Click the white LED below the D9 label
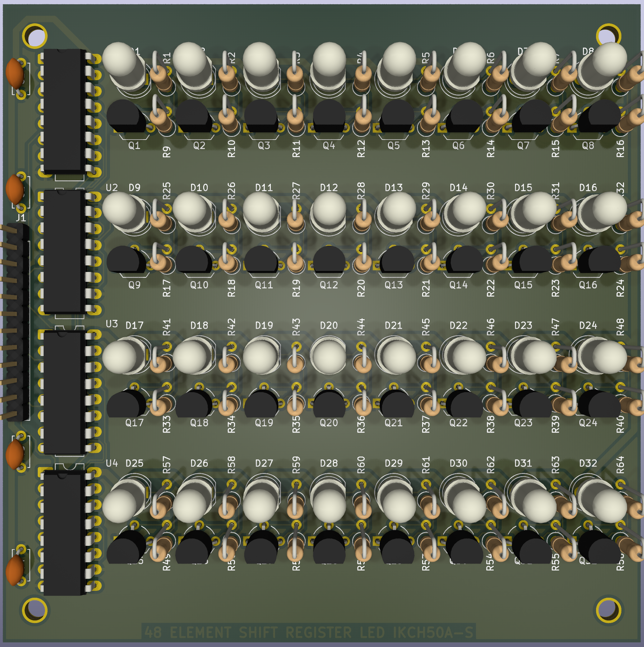Image resolution: width=644 pixels, height=647 pixels. click(124, 212)
